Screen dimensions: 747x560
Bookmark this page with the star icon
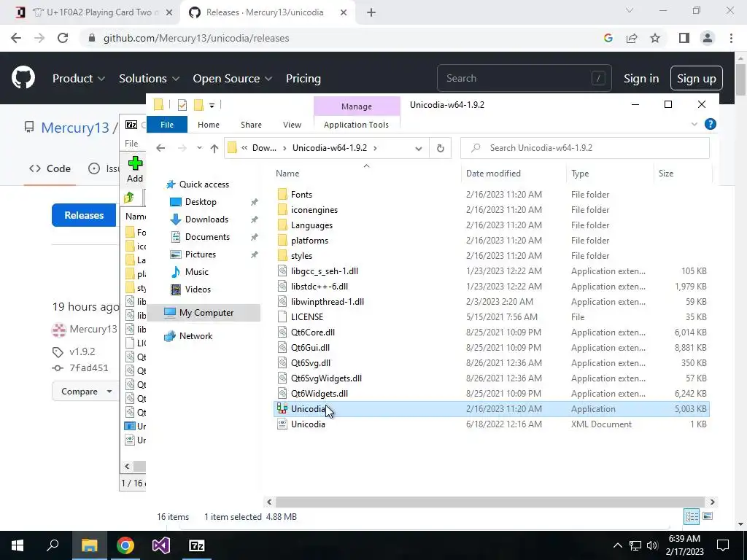tap(655, 38)
